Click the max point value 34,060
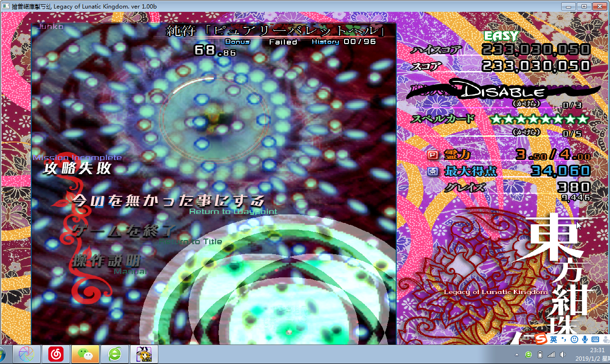This screenshot has width=610, height=364. coord(561,171)
